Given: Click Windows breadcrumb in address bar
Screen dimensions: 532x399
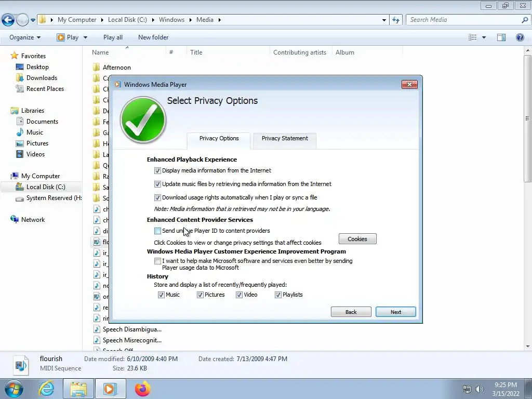Looking at the screenshot, I should (171, 20).
